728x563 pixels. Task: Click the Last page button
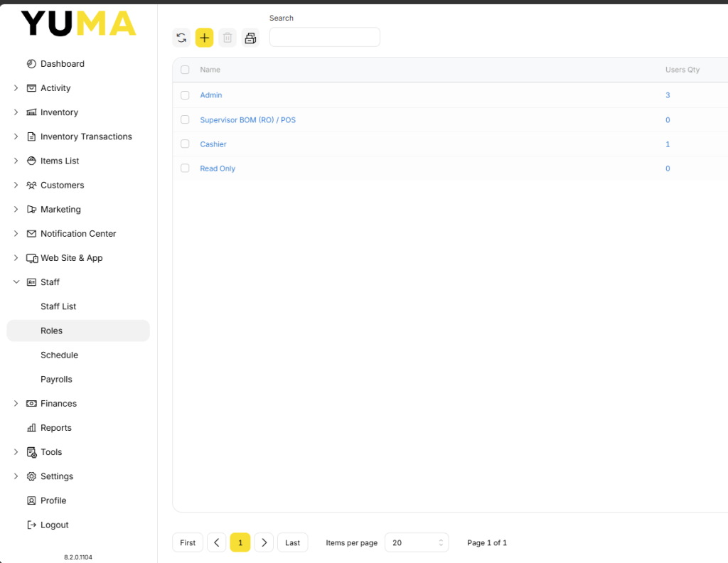(292, 542)
